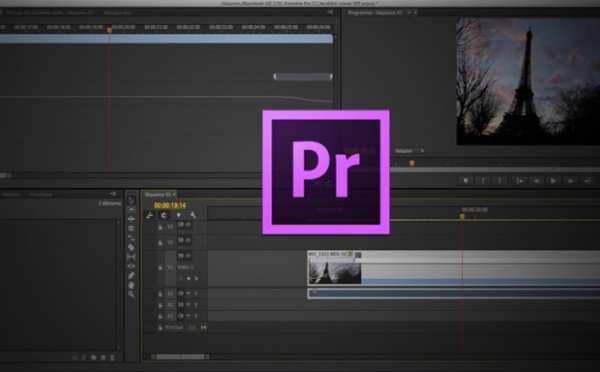
Task: Toggle the lock on audio track A2
Action: coord(160,305)
